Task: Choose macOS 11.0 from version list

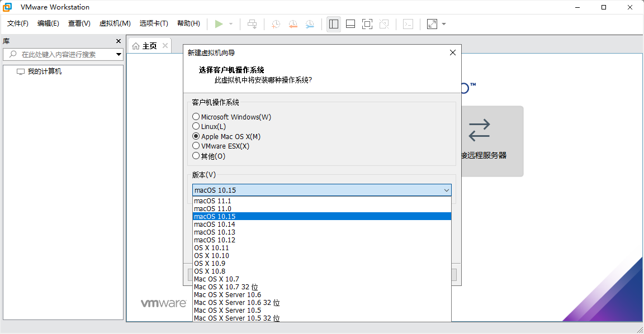Action: tap(322, 208)
